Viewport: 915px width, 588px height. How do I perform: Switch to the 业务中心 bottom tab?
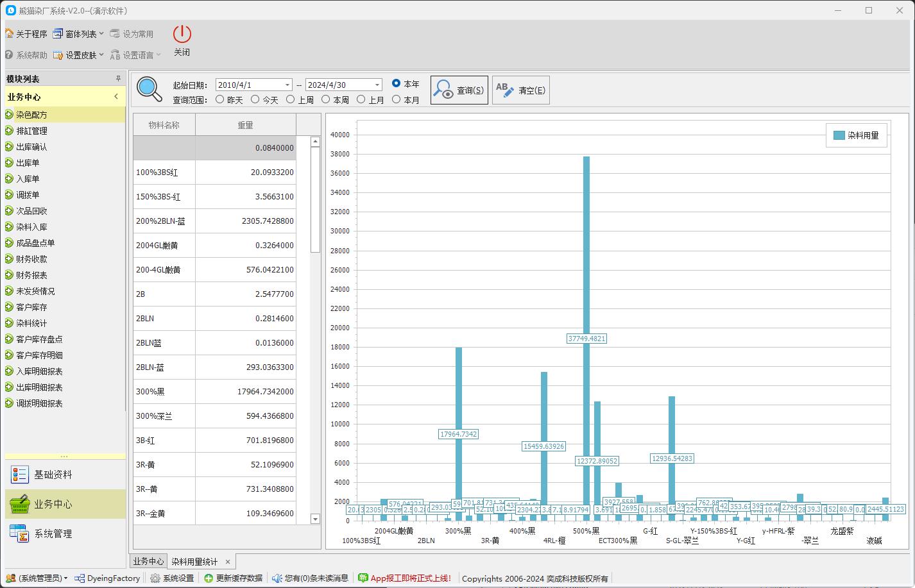point(148,561)
